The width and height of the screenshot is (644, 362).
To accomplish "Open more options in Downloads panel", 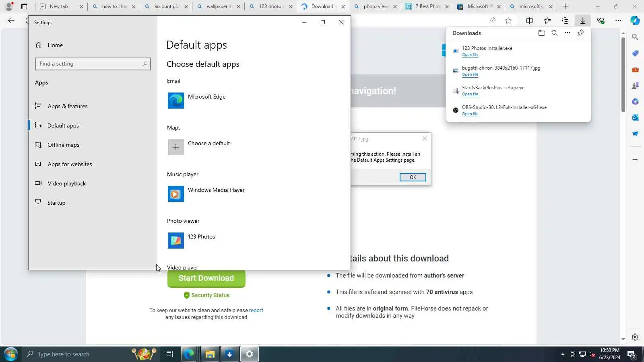I will coord(567,33).
